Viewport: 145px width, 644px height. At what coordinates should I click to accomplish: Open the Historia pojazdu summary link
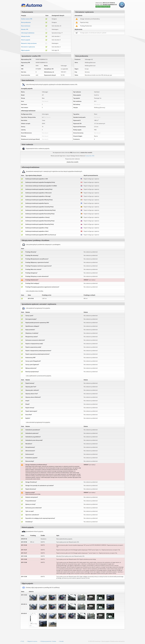tap(26, 40)
